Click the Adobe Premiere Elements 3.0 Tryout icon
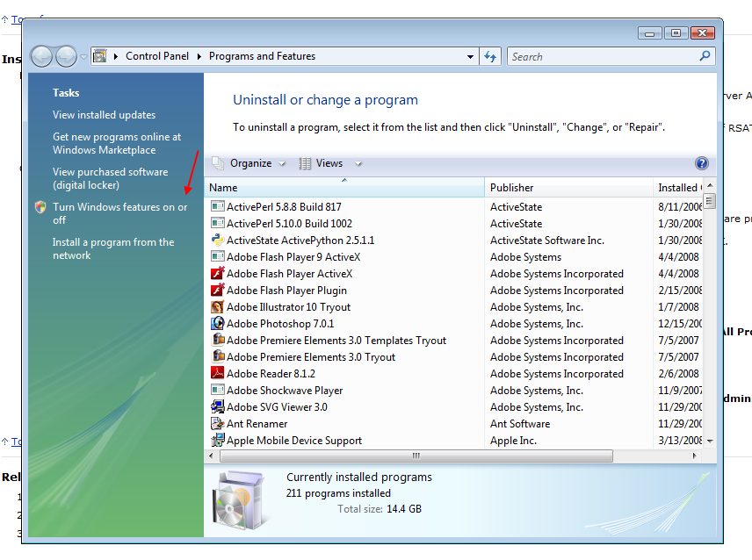 pos(218,356)
